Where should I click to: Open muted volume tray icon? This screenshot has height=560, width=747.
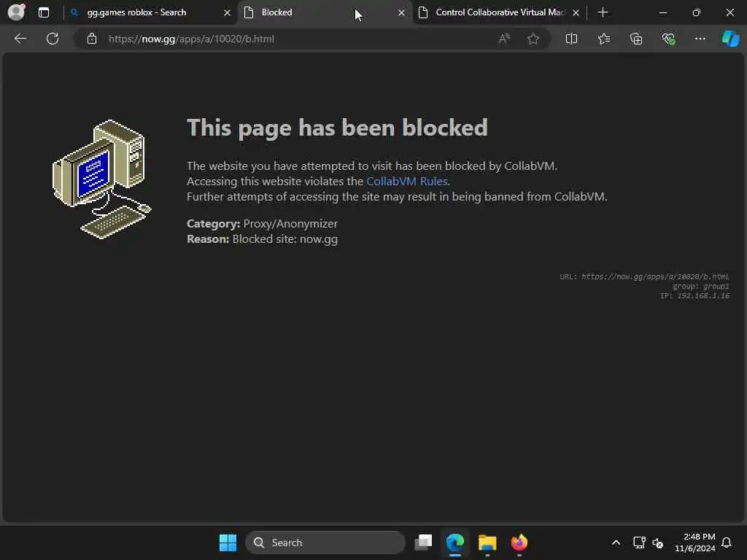(x=658, y=542)
